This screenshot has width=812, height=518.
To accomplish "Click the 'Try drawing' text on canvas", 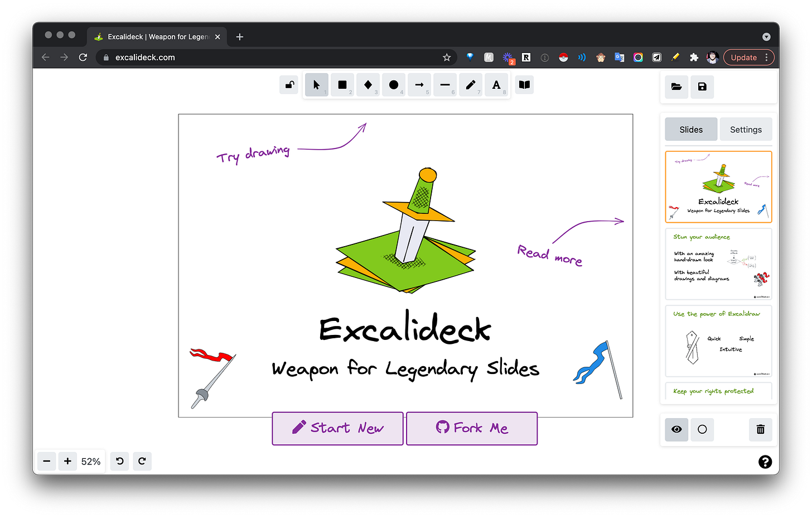I will coord(253,154).
